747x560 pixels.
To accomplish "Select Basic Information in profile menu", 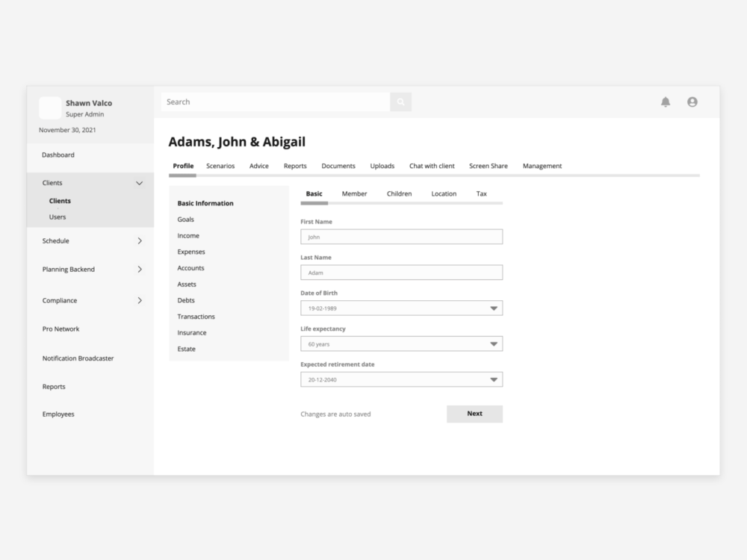I will click(x=205, y=203).
